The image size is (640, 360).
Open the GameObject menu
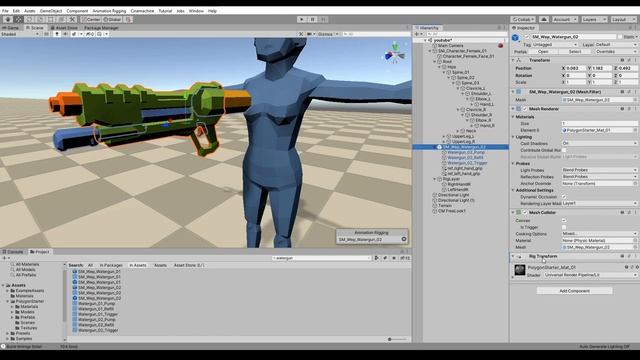pyautogui.click(x=51, y=11)
